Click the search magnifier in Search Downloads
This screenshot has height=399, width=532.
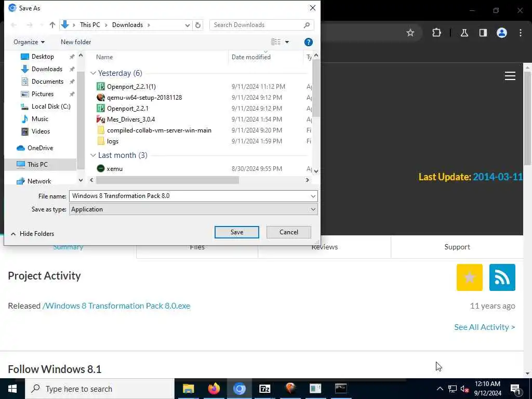click(x=307, y=25)
